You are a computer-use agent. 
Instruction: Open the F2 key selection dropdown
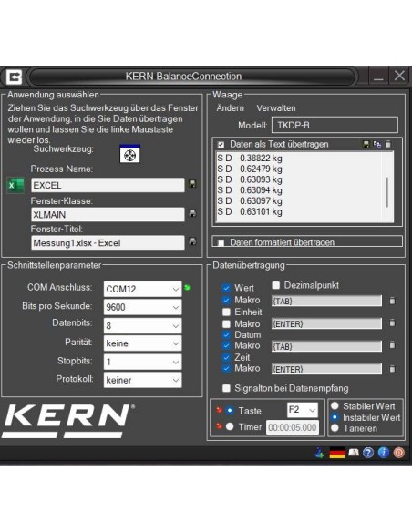(303, 410)
